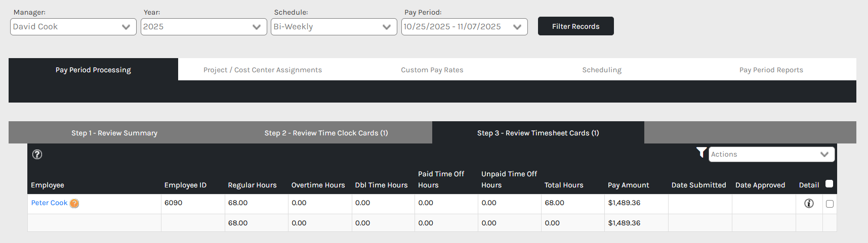This screenshot has width=868, height=243.
Task: Click totals row regular hours 68.00
Action: click(x=257, y=223)
